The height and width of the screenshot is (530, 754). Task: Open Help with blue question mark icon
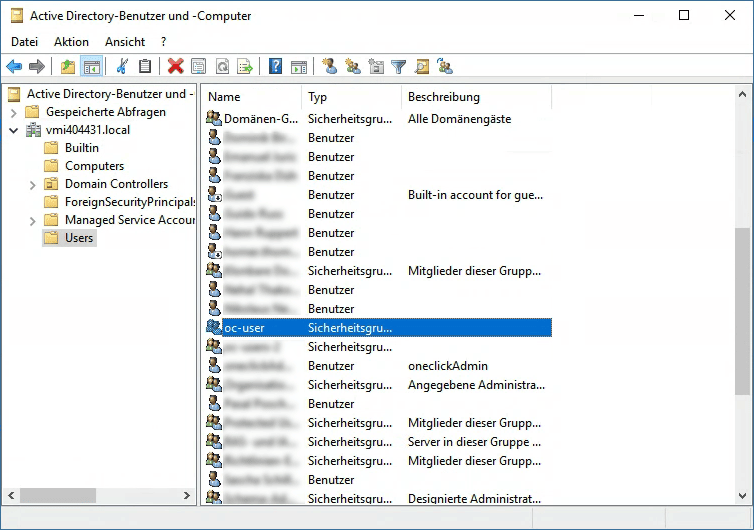(275, 67)
